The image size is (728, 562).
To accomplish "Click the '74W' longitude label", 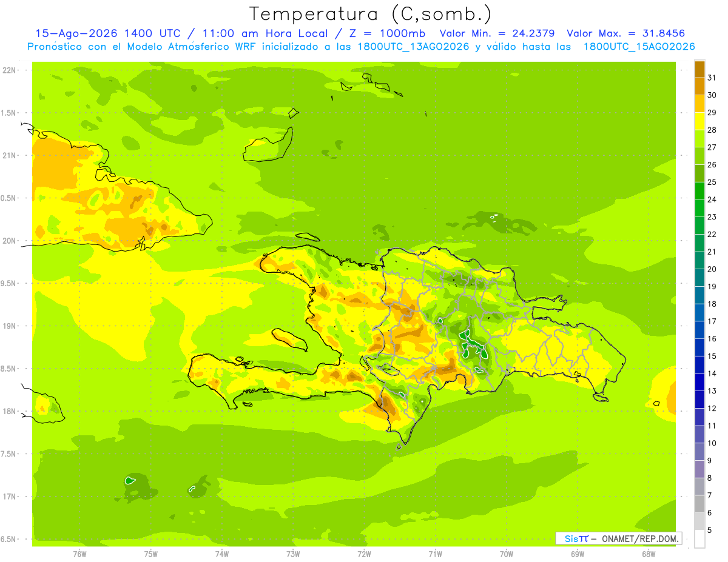I will [222, 554].
